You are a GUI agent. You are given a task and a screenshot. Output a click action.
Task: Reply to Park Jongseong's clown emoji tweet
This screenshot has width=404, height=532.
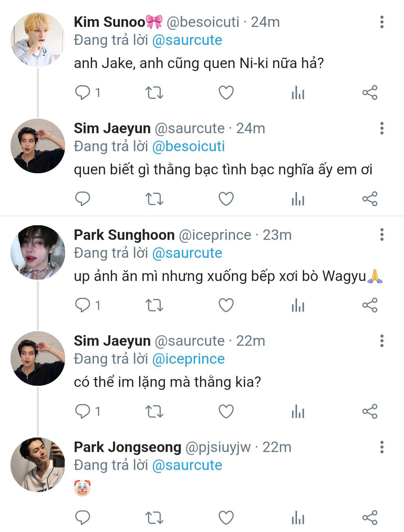(83, 518)
